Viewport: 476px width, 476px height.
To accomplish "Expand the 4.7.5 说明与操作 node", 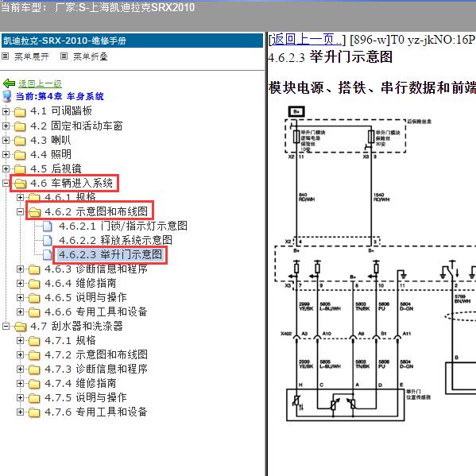I will [x=20, y=397].
